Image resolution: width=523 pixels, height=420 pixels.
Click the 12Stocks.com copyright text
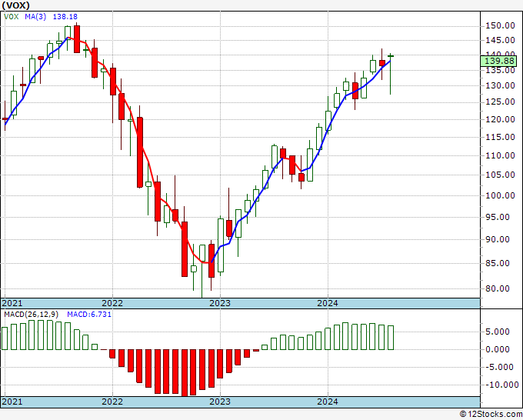(x=491, y=415)
